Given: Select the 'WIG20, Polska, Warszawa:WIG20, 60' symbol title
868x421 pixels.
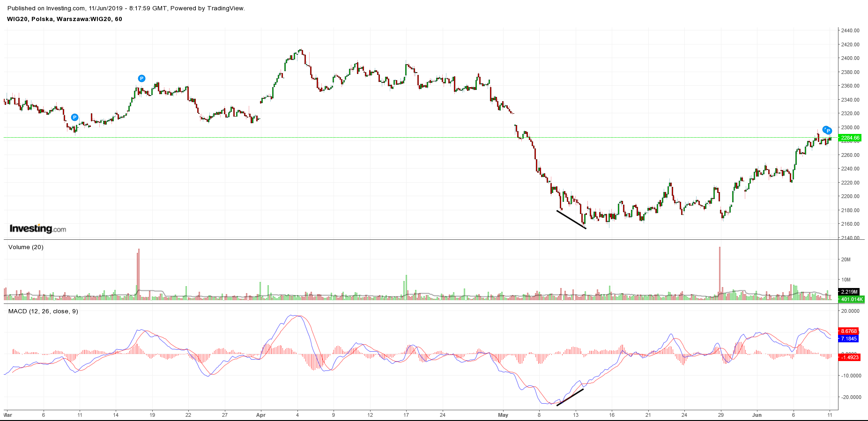Looking at the screenshot, I should (x=65, y=19).
